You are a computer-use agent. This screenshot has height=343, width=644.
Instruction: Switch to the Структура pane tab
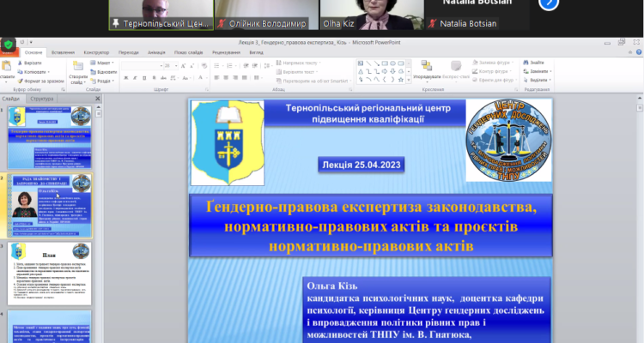42,99
